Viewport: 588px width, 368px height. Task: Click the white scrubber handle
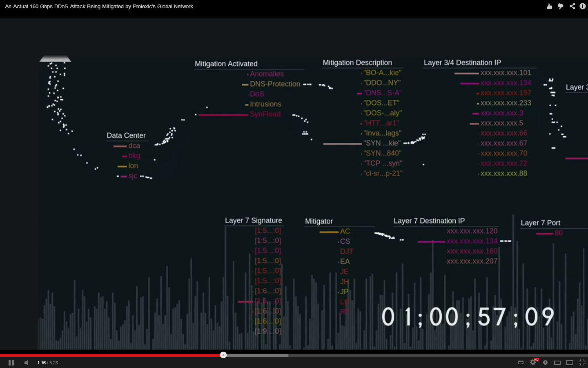(x=223, y=355)
